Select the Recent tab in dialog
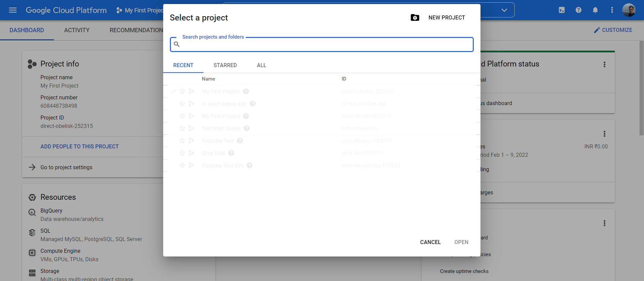 (x=183, y=65)
